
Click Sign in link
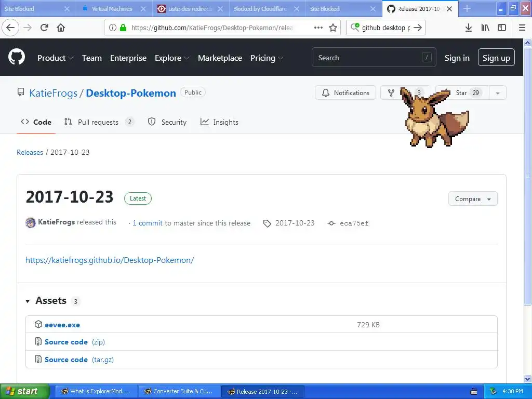click(457, 58)
